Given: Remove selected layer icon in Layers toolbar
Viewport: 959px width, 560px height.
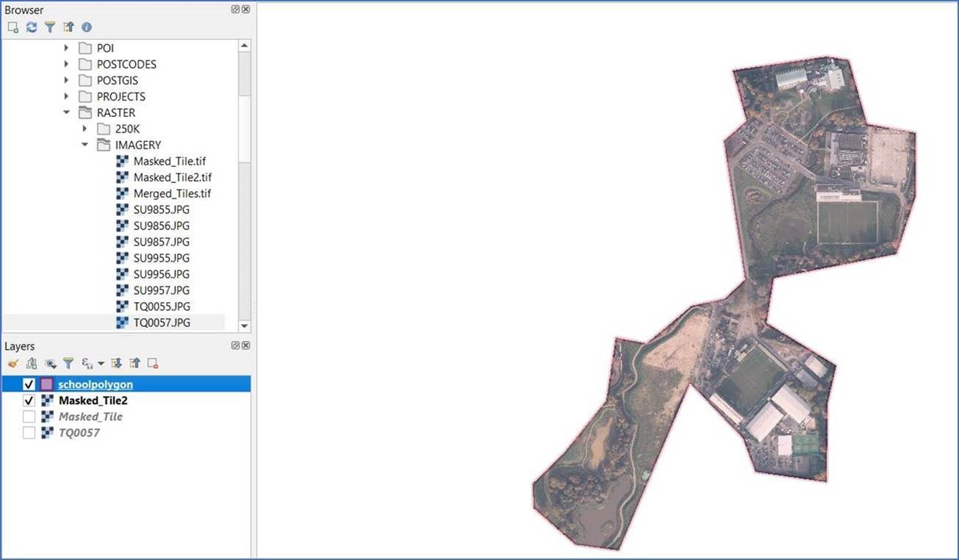Looking at the screenshot, I should pos(153,363).
